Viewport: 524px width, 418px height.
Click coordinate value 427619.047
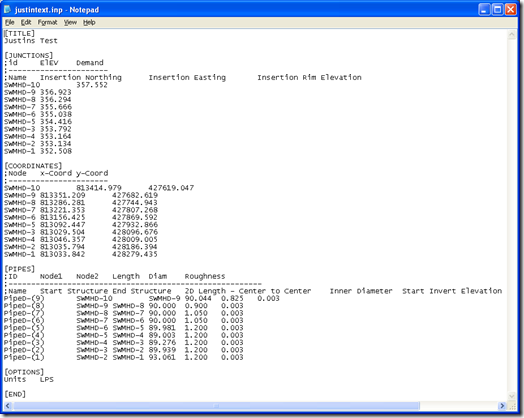tap(171, 188)
